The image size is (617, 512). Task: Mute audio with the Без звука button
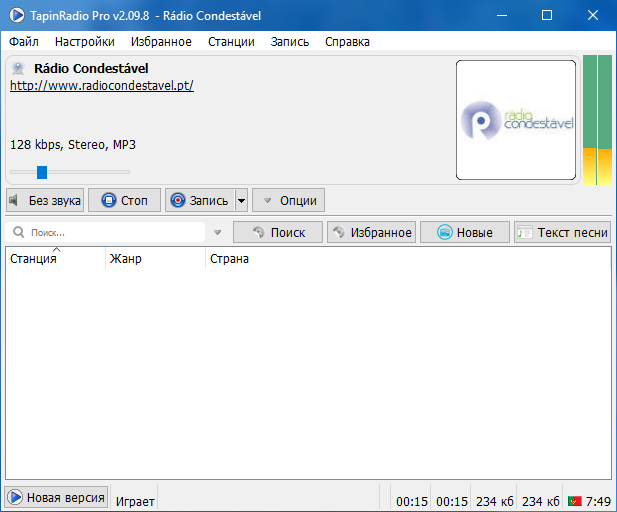tap(45, 200)
